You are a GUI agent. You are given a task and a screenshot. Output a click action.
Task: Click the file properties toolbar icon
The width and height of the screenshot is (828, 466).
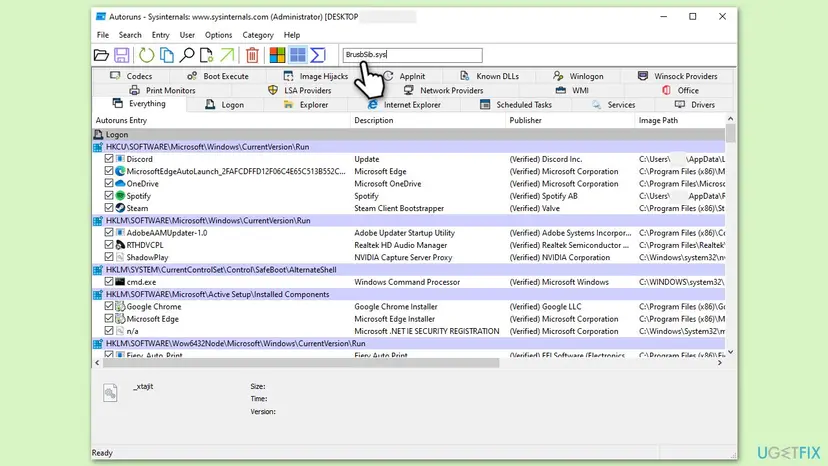click(x=206, y=55)
